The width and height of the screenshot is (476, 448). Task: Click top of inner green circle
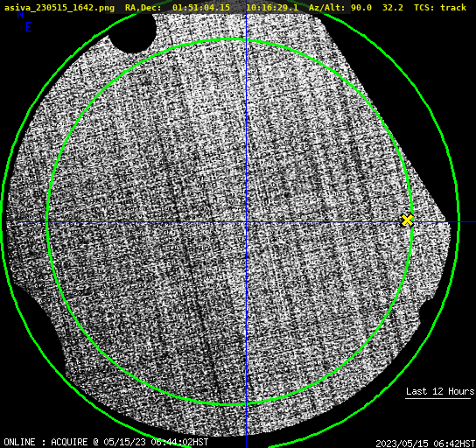[230, 39]
